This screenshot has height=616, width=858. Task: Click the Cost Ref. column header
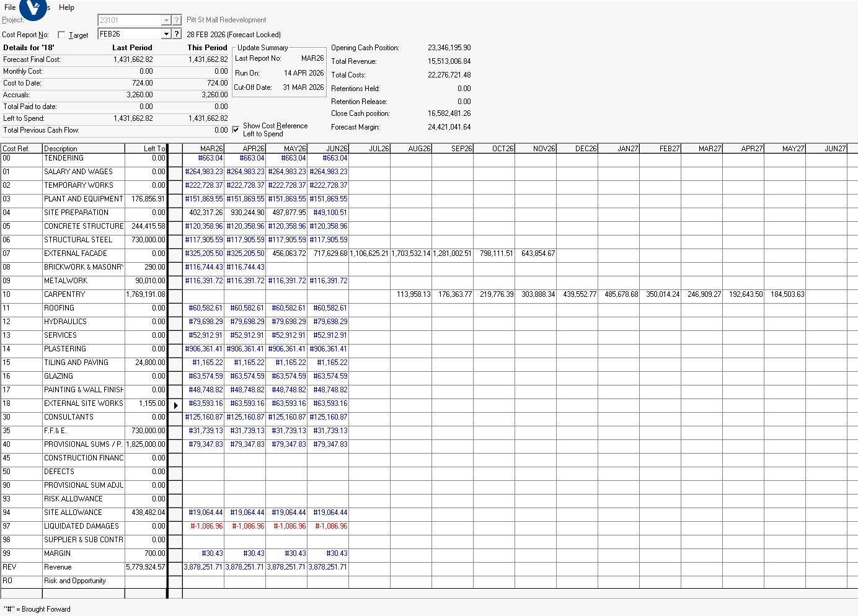point(21,149)
